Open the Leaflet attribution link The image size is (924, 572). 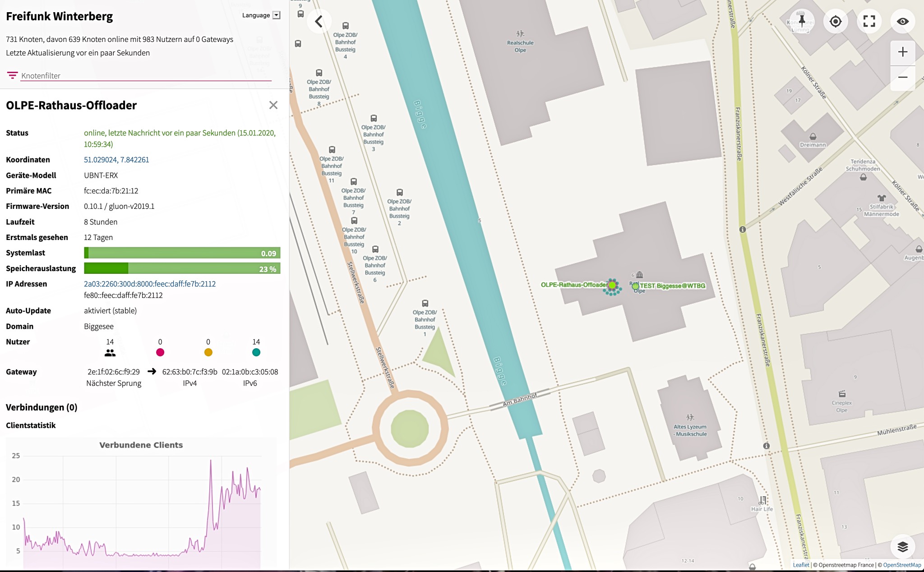pos(801,565)
